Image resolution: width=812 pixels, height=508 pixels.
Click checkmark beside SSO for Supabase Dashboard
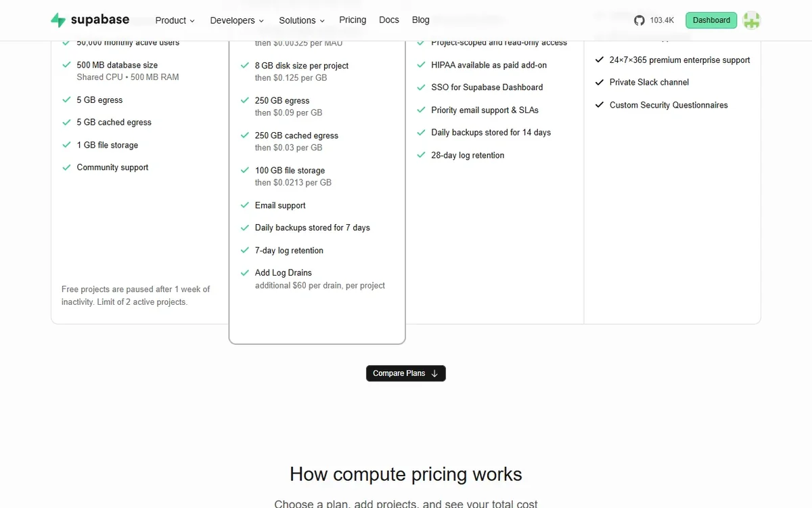[421, 87]
